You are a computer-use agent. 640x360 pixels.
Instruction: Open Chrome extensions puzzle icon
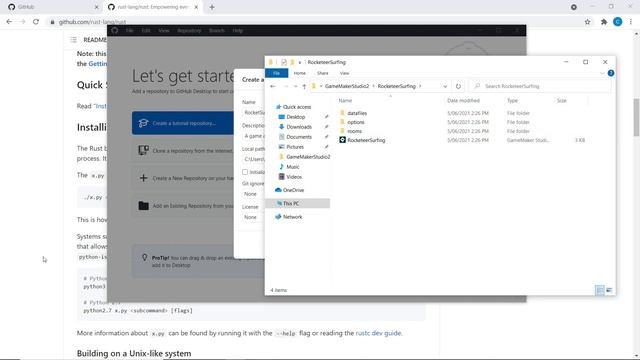coord(604,22)
